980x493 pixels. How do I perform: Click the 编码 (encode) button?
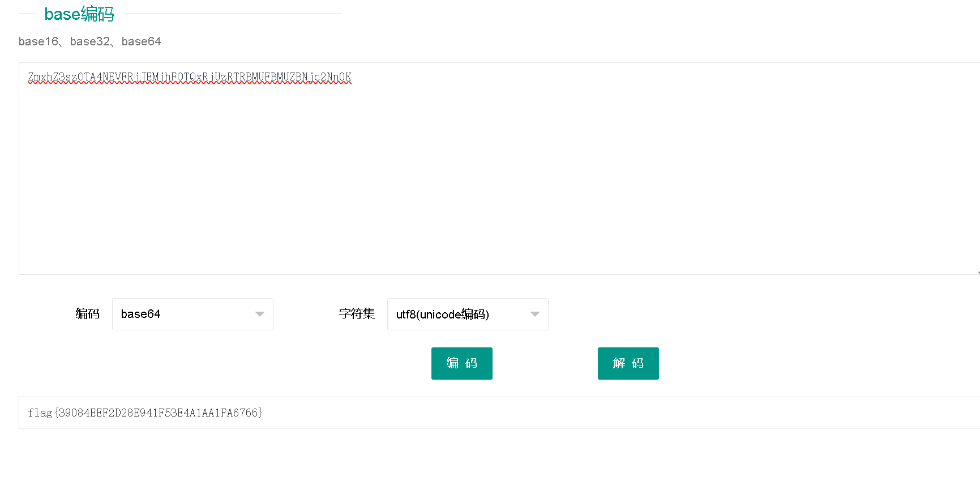point(461,363)
